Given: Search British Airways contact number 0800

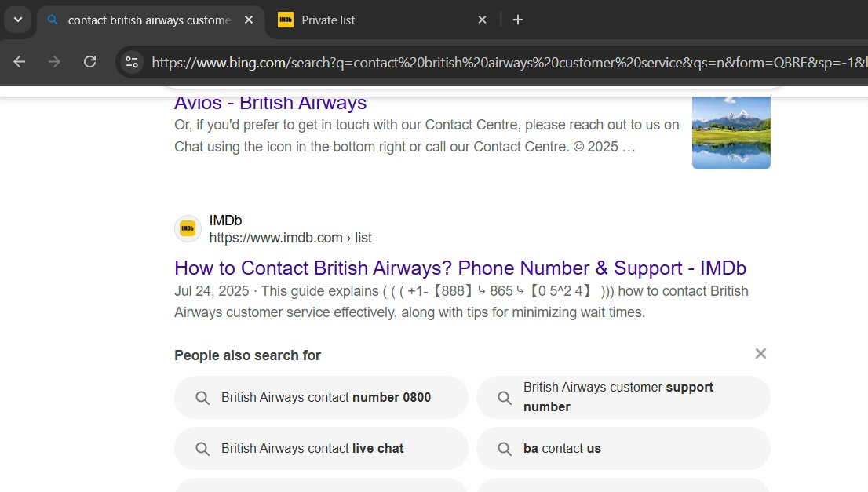Looking at the screenshot, I should click(x=321, y=397).
